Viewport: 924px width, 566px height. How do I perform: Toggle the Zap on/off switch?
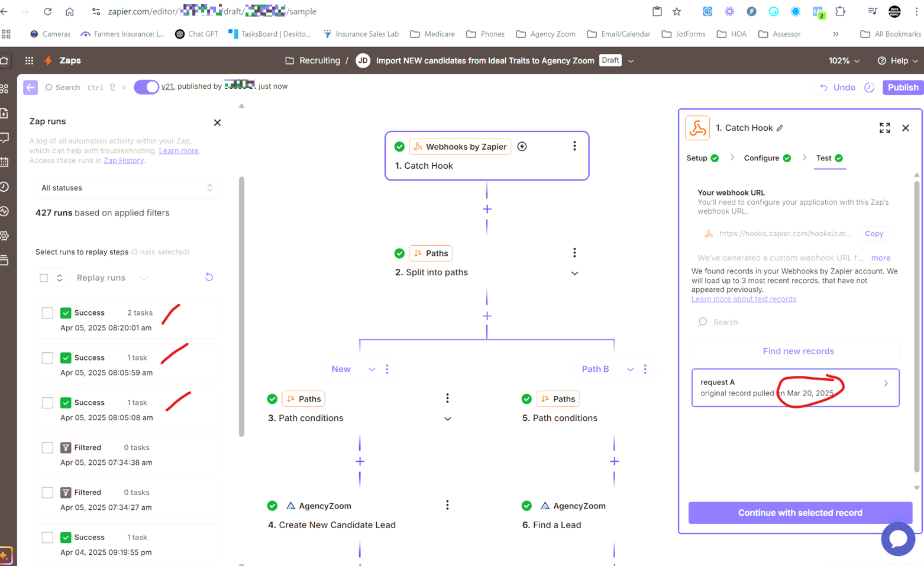click(146, 87)
